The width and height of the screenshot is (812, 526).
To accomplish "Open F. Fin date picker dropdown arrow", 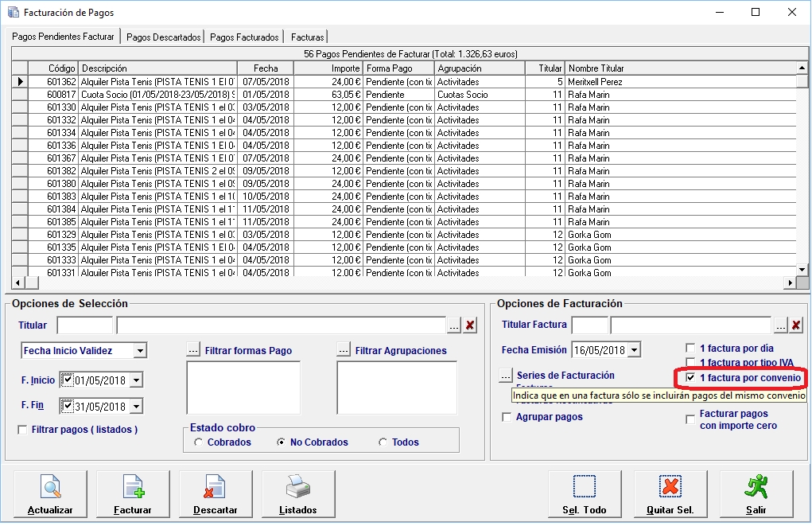I will 136,407.
